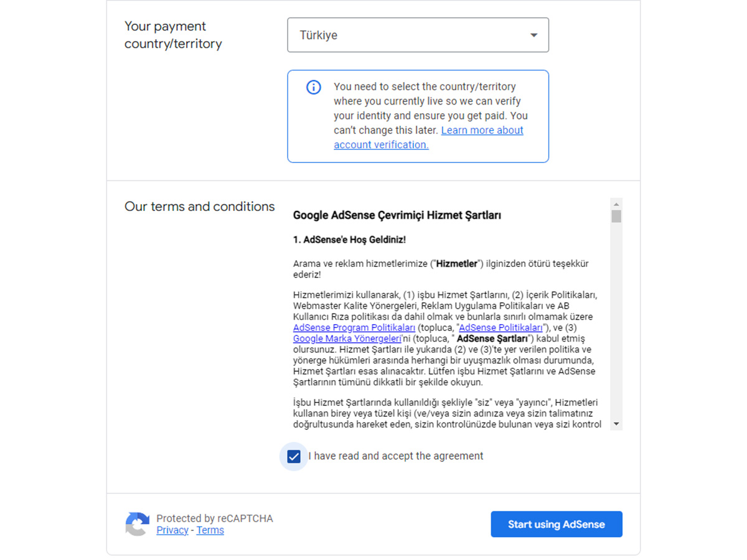Screen dimensions: 747x560
Task: Click the info icon in the notice box
Action: pyautogui.click(x=314, y=87)
